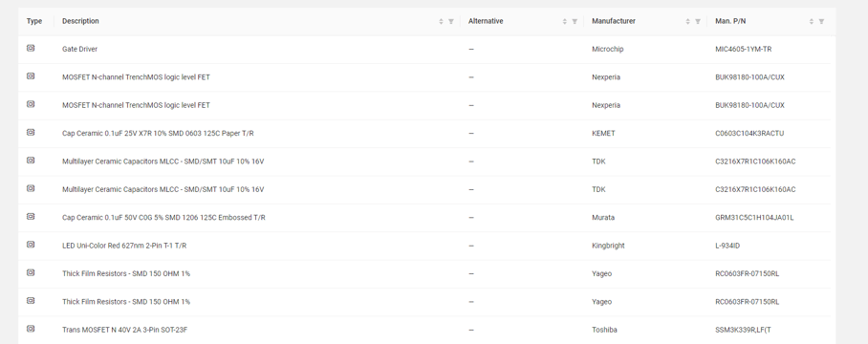The image size is (868, 344).
Task: Open the Man. P/N column filter funnel
Action: click(x=821, y=22)
